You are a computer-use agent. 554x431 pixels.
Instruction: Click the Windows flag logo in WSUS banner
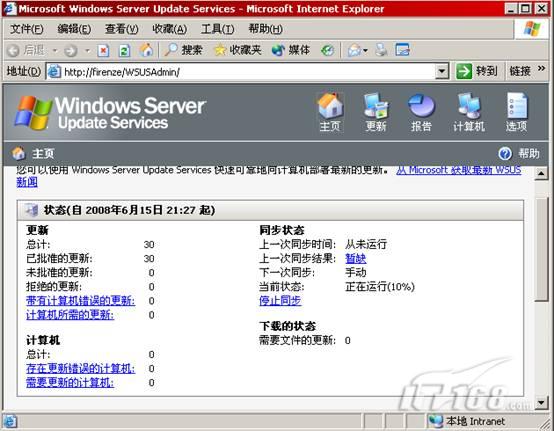(x=33, y=113)
